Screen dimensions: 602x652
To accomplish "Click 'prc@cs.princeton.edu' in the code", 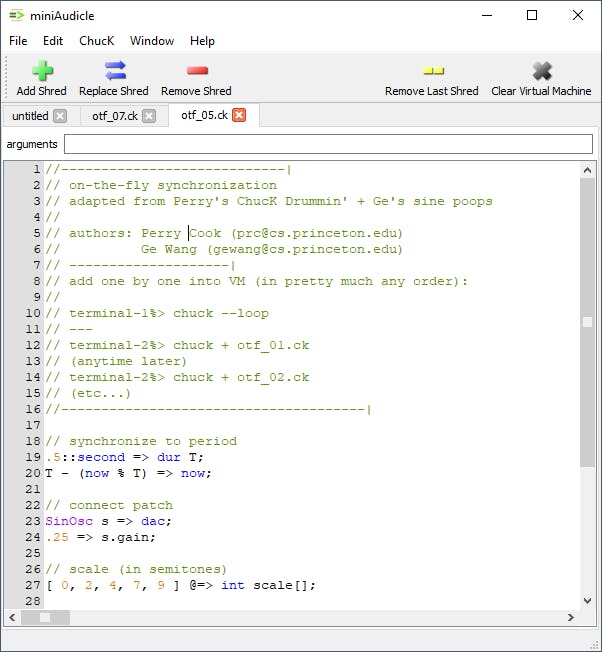I will [x=317, y=234].
